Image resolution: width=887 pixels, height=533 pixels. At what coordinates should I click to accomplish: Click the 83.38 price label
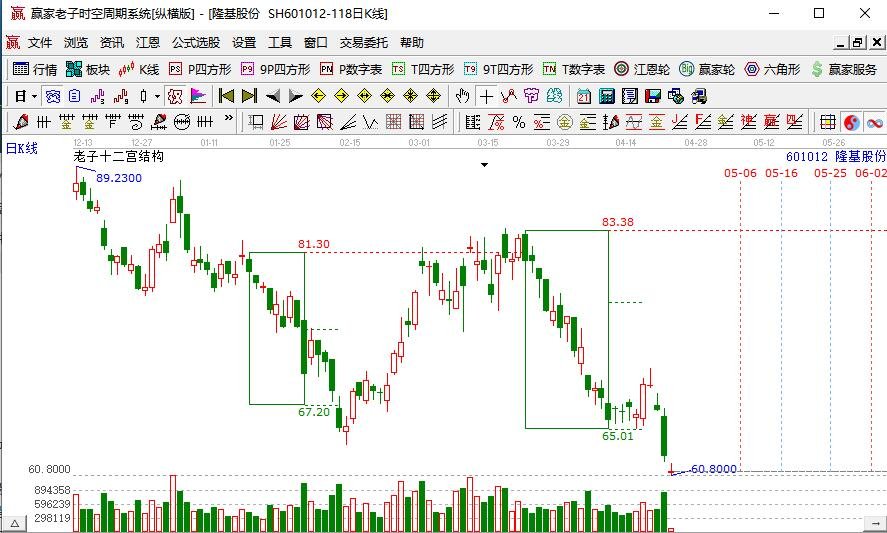(x=618, y=222)
